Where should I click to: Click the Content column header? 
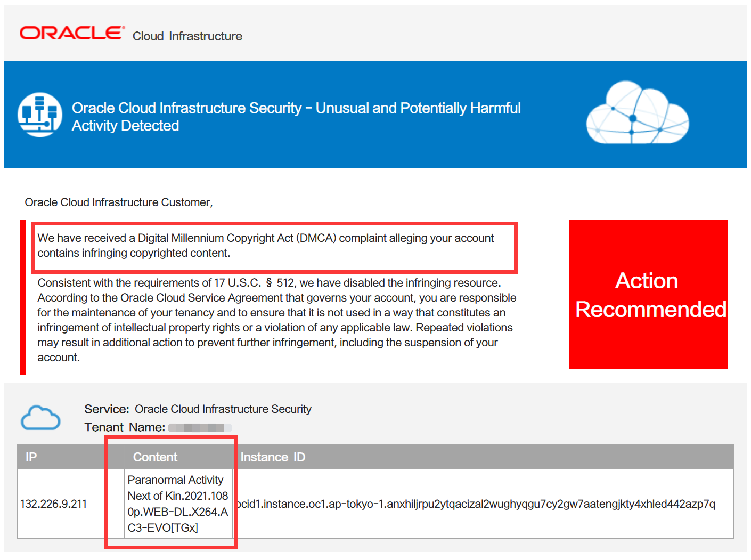tap(155, 457)
